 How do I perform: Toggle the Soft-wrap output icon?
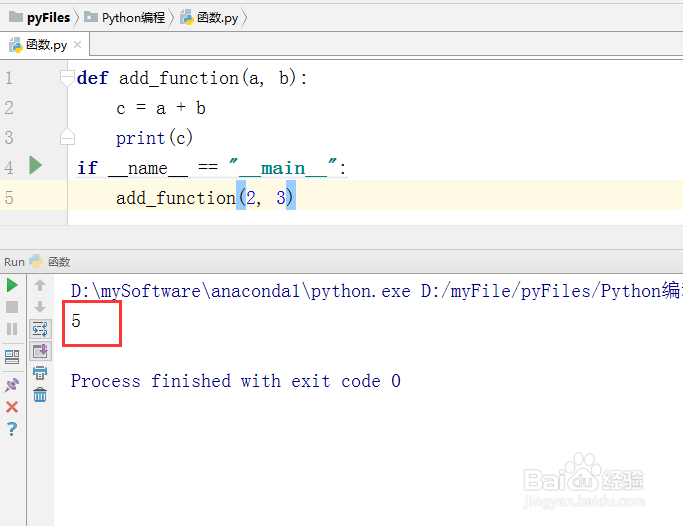[x=40, y=329]
